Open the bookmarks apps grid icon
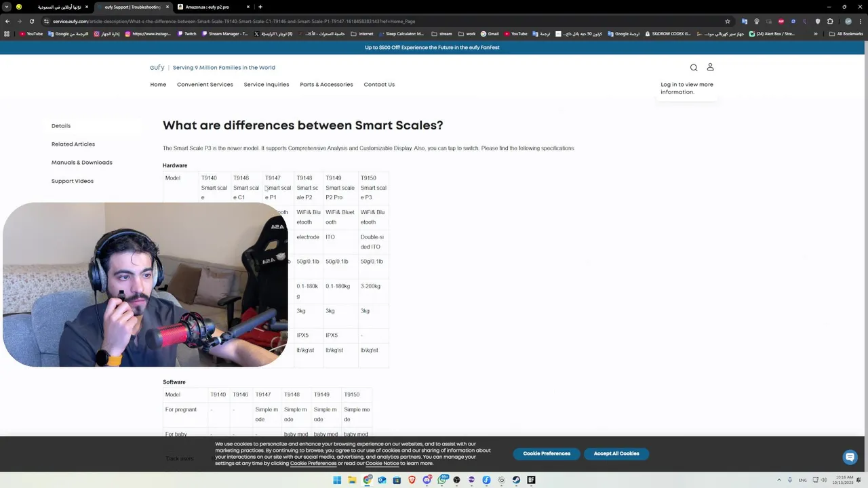This screenshot has height=488, width=868. [7, 34]
